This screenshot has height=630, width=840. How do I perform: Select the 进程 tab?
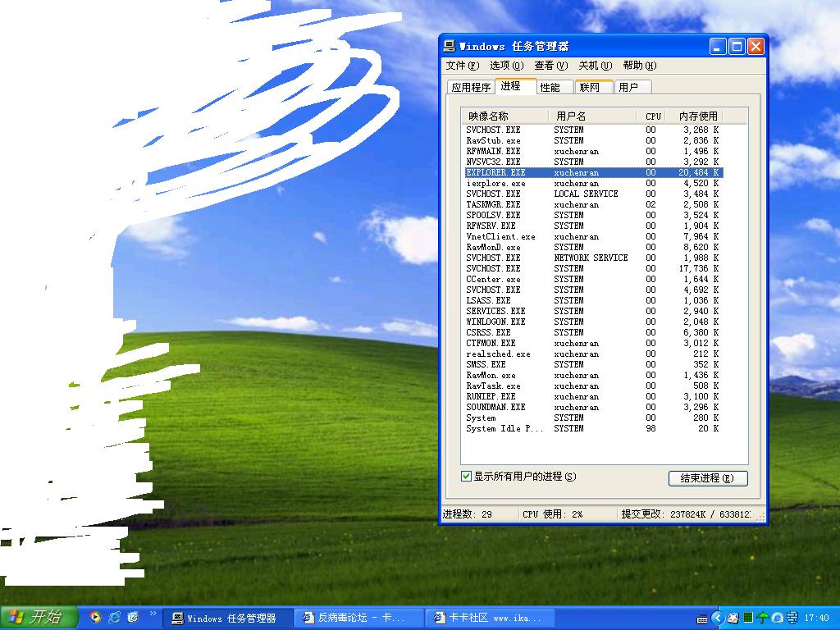coord(515,86)
